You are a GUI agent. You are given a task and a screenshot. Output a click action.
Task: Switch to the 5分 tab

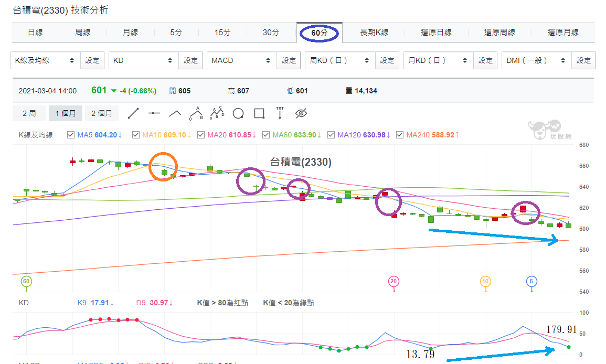[x=176, y=33]
